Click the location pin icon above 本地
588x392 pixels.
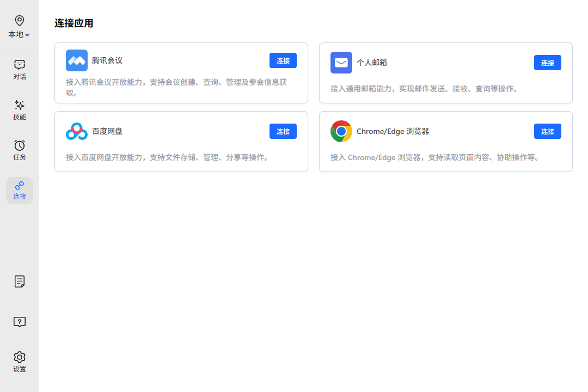click(x=20, y=20)
